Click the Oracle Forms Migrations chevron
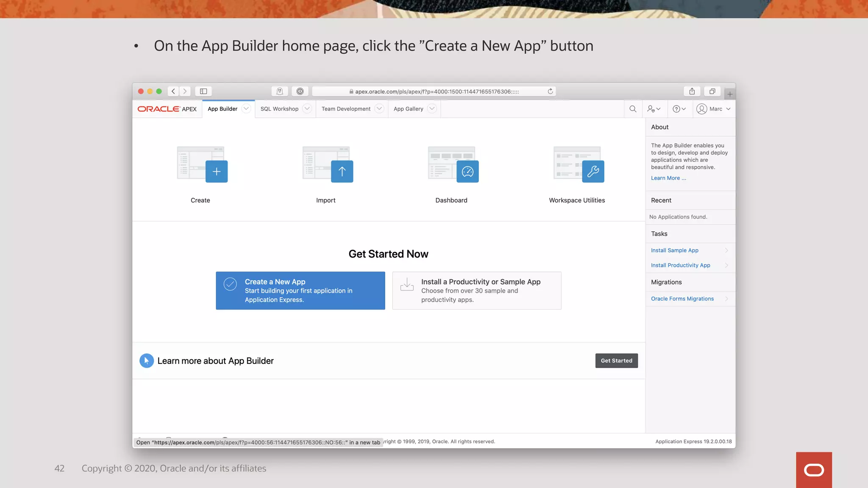 pos(726,299)
